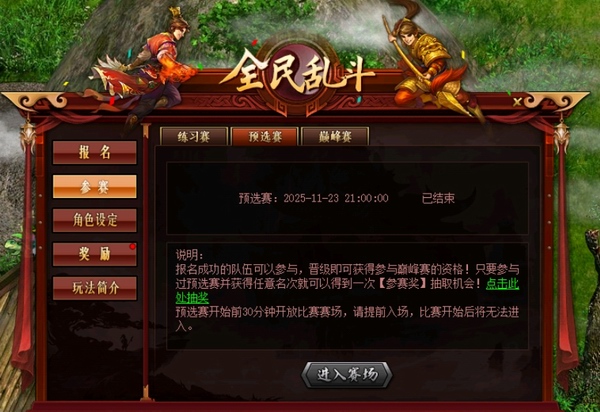
Task: Click the 进入赛场 button
Action: tap(347, 375)
